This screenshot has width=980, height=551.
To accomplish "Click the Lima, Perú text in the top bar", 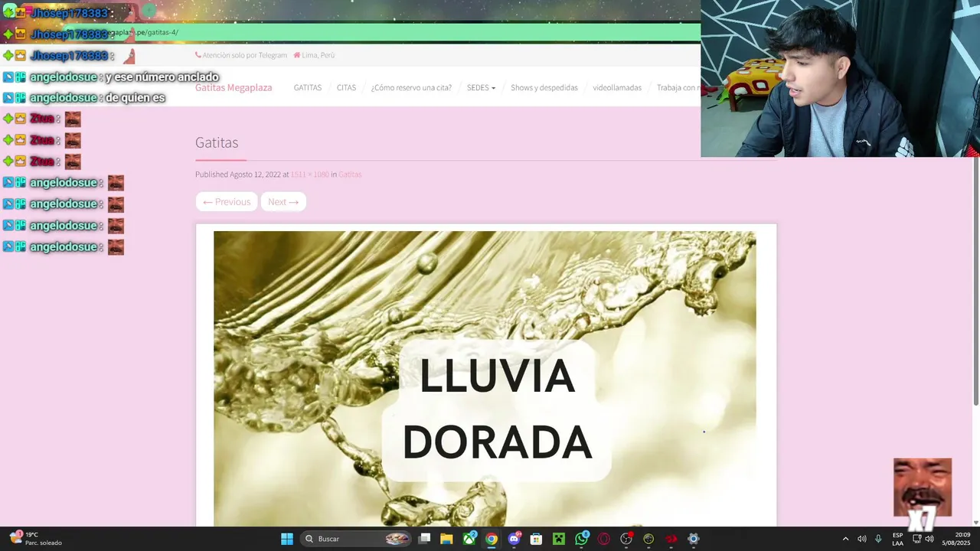I will click(318, 55).
